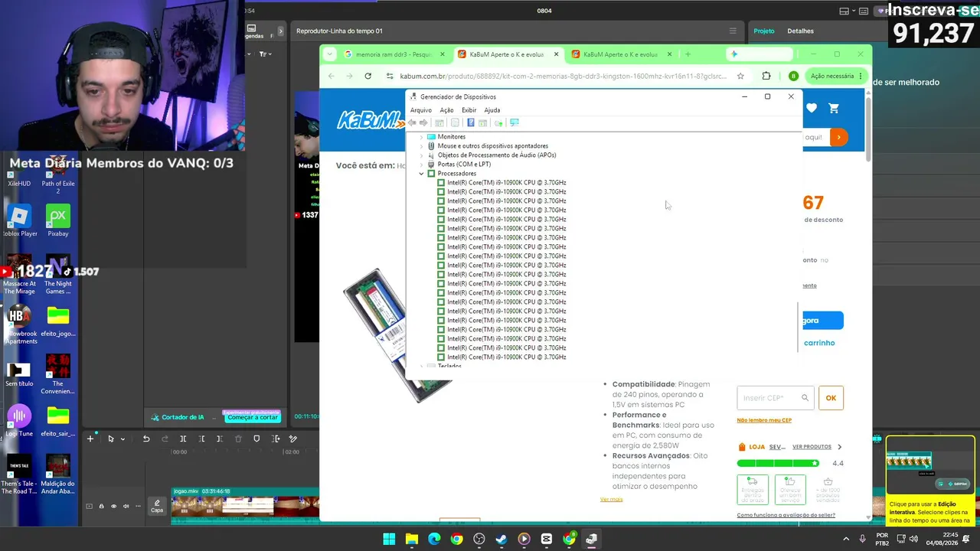The height and width of the screenshot is (551, 980).
Task: Expand the Monitores tree node
Action: pyautogui.click(x=421, y=137)
